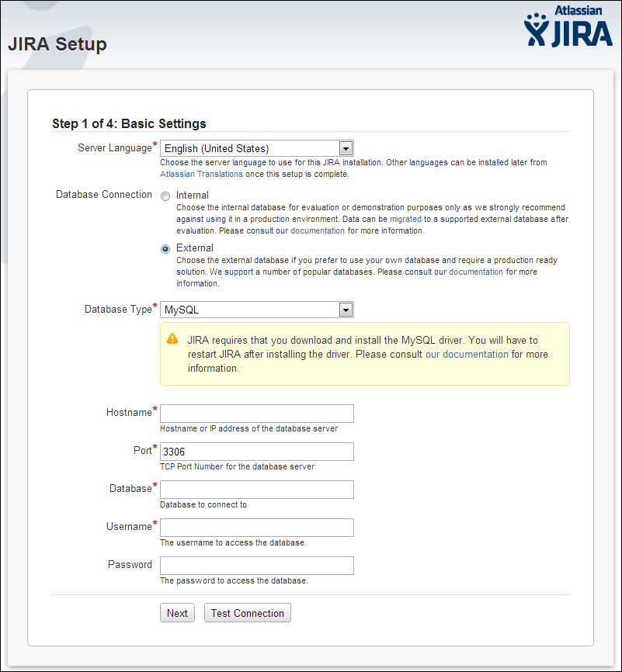Image resolution: width=622 pixels, height=672 pixels.
Task: Click the 'Server Language' label
Action: point(115,148)
